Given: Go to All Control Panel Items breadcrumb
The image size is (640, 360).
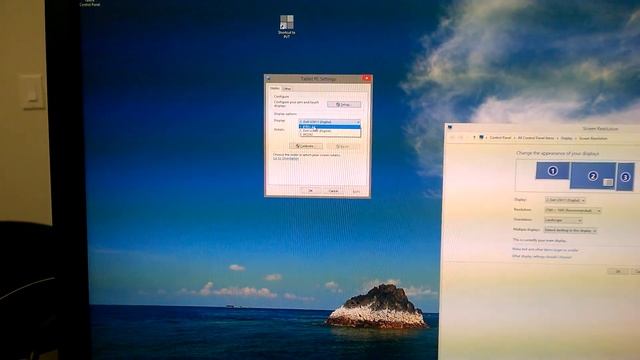Looking at the screenshot, I should coord(536,138).
